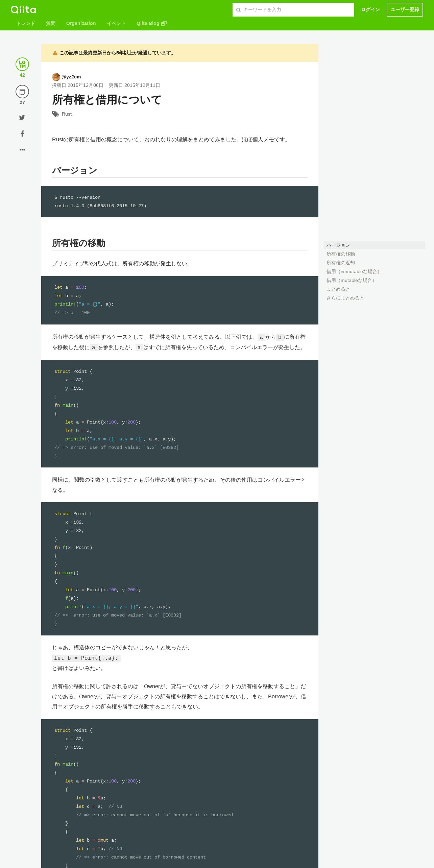Click the inline code let b = Point{..a};

[86, 658]
